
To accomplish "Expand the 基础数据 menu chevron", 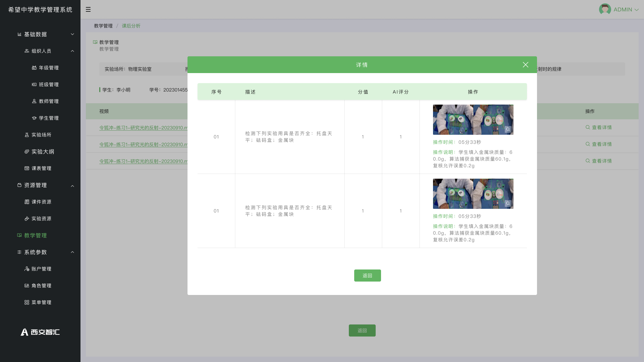I will click(72, 34).
